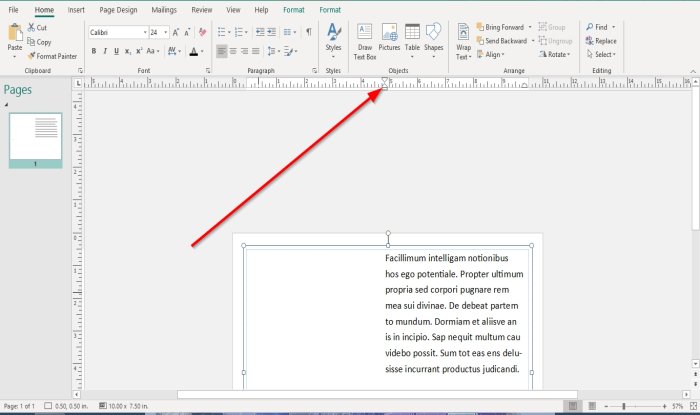Viewport: 700px width, 415px height.
Task: Switch to the View tab
Action: click(233, 9)
